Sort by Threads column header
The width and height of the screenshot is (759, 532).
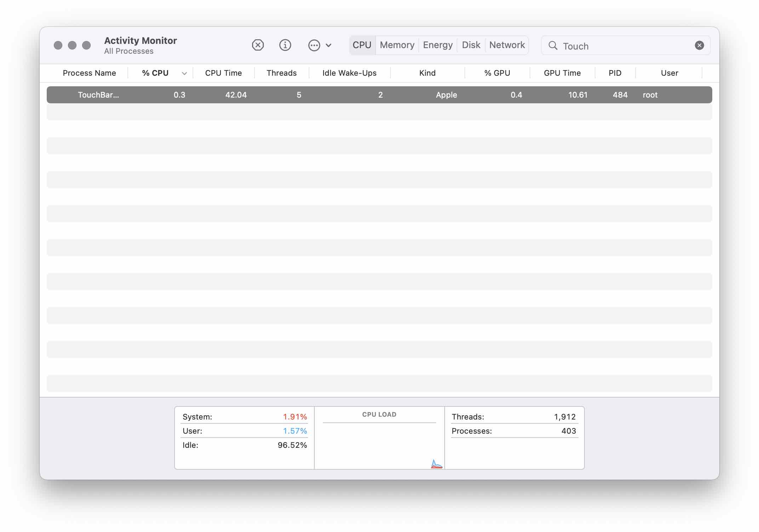[281, 73]
